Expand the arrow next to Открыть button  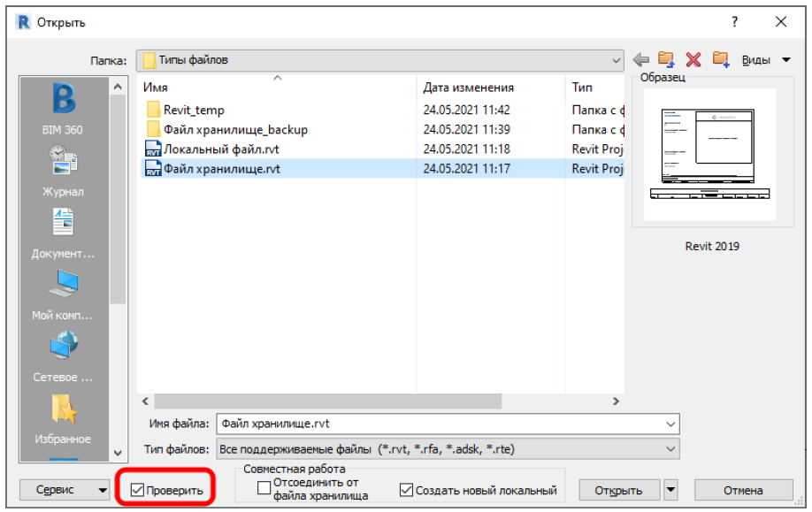click(671, 490)
